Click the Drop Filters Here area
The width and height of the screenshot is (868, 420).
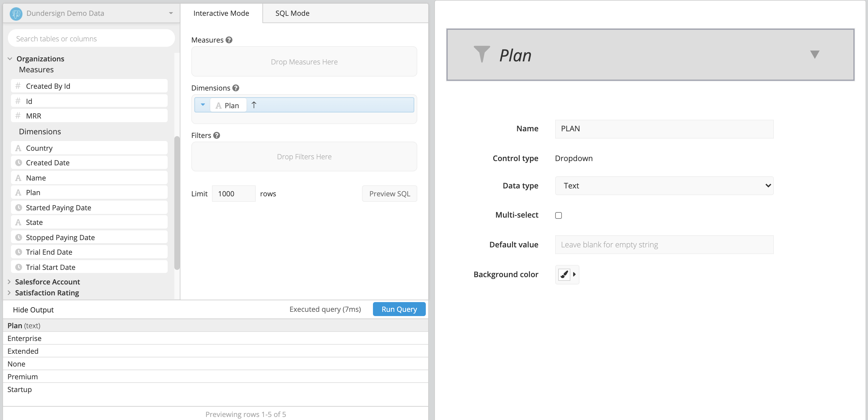coord(304,157)
